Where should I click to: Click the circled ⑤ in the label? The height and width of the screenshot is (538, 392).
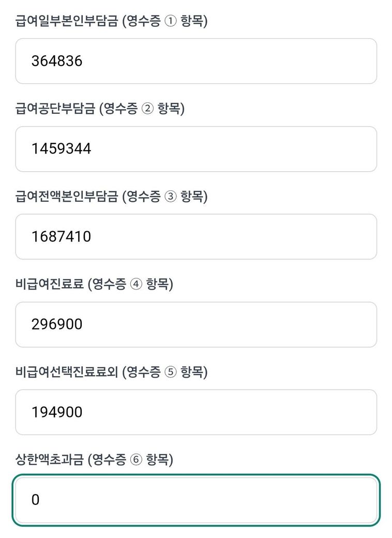(x=170, y=372)
